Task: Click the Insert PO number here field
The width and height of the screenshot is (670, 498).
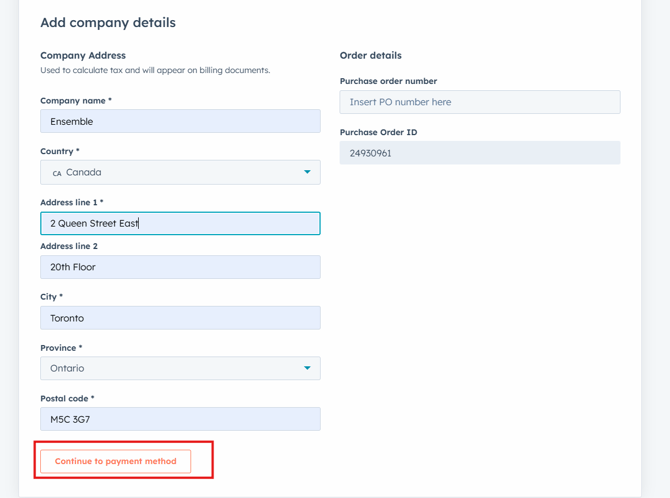Action: (x=479, y=102)
